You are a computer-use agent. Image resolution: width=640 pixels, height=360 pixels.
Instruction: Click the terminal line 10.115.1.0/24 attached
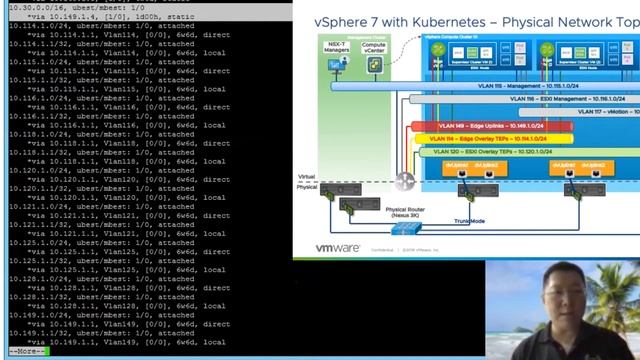coord(102,62)
